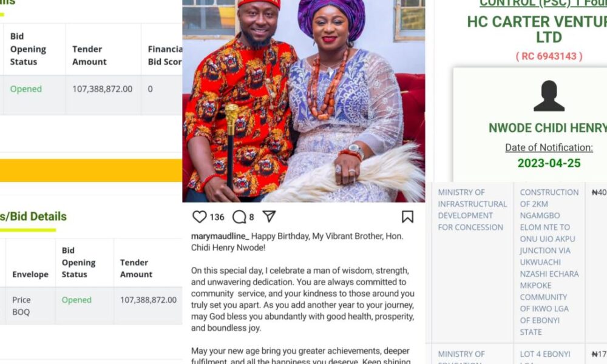The width and height of the screenshot is (607, 364).
Task: Click the 8 comments count
Action: pos(251,217)
